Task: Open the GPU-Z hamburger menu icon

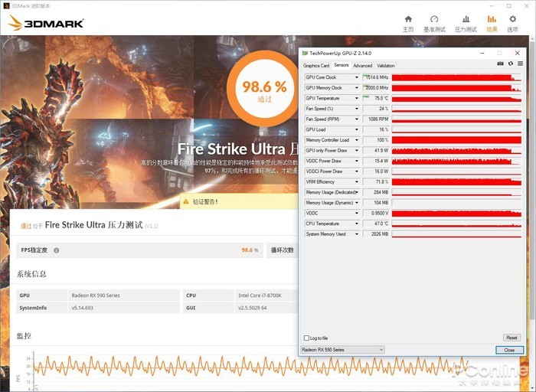Action: 520,64
